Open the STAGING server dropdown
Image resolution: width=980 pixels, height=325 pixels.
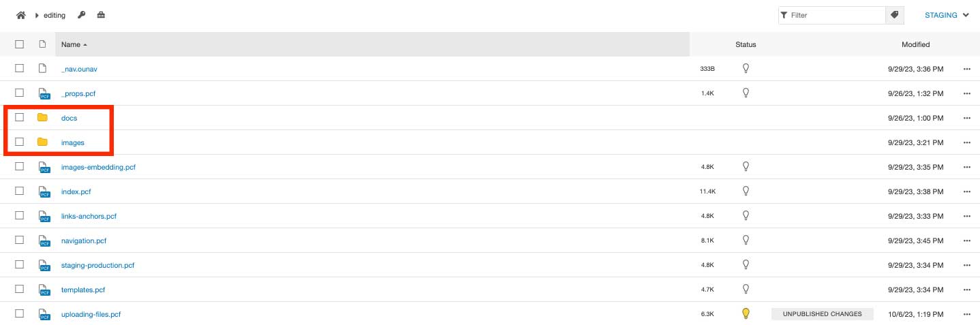click(947, 15)
